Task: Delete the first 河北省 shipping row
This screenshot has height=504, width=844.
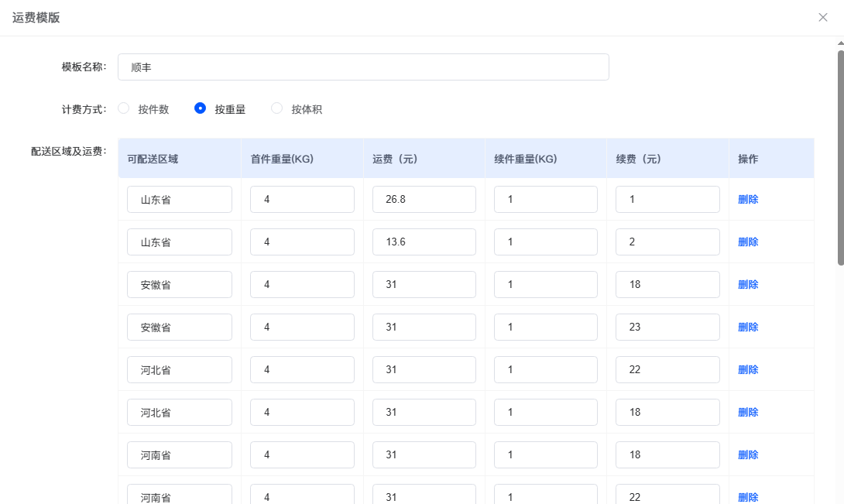Action: click(746, 369)
